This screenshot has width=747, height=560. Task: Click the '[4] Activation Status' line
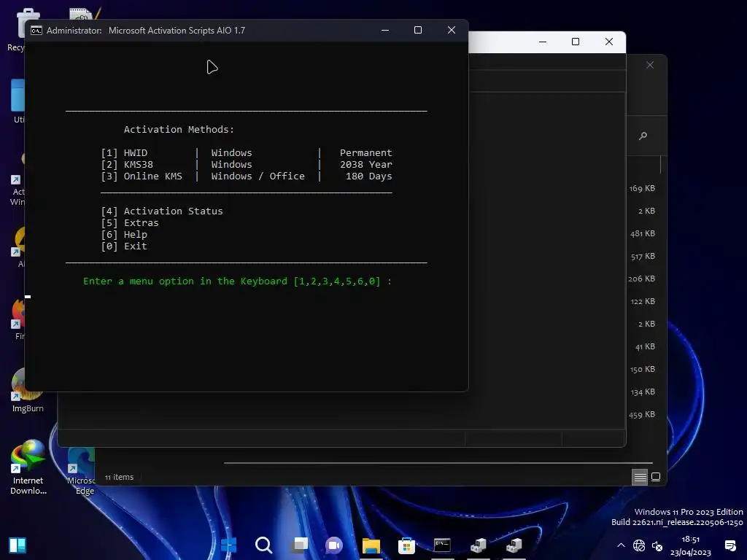point(161,211)
